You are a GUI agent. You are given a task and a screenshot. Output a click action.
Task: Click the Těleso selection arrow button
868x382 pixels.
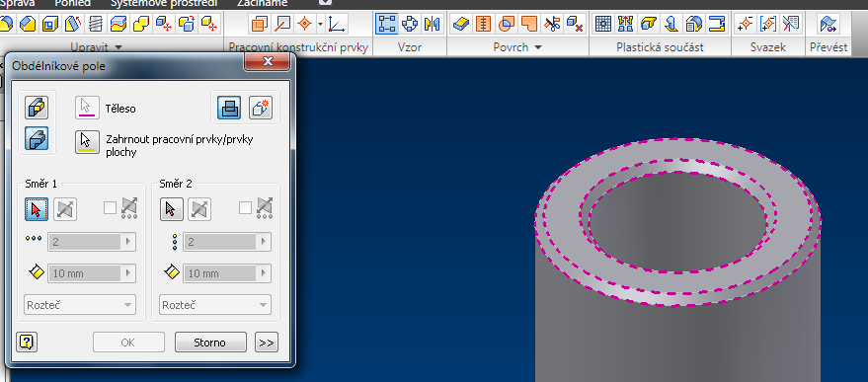pyautogui.click(x=87, y=108)
